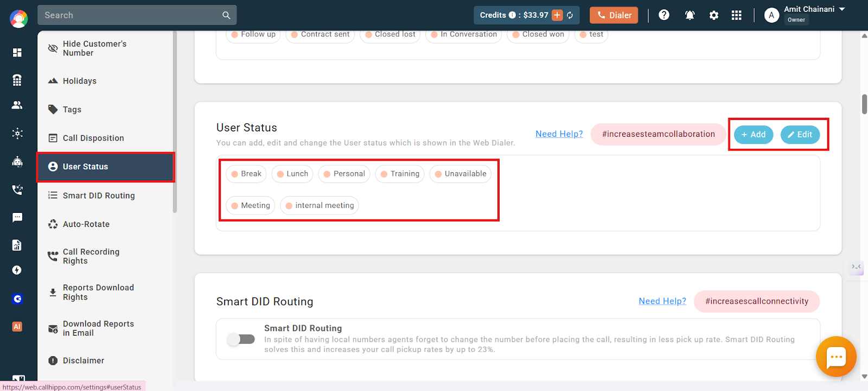Expand the Amit Chainani account dropdown
This screenshot has width=868, height=391.
click(842, 9)
